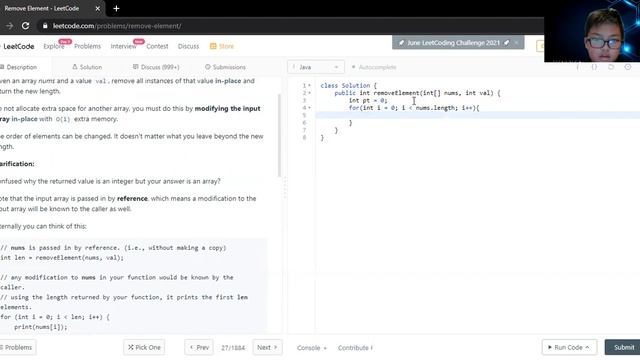Place cursor on empty line 5
The height and width of the screenshot is (360, 640).
pos(478,116)
